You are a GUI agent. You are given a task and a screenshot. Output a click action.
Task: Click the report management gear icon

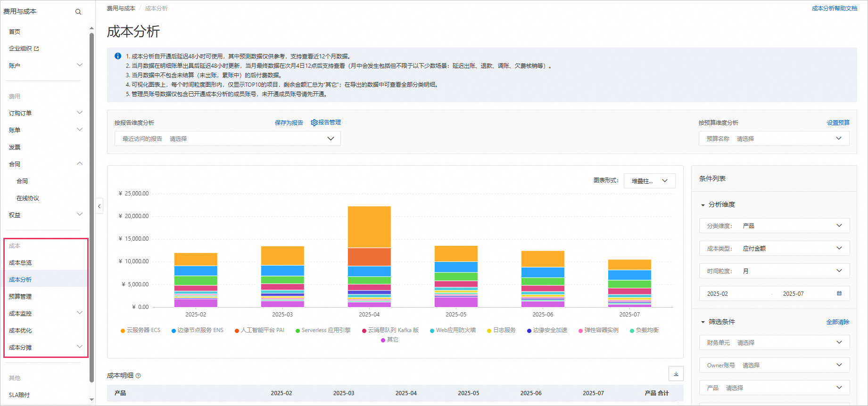314,122
